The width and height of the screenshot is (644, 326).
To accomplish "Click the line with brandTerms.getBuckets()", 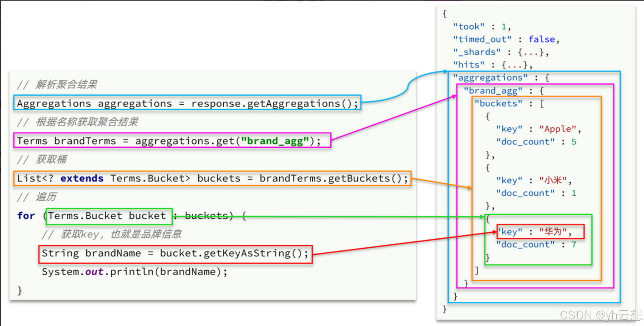I will click(x=213, y=178).
